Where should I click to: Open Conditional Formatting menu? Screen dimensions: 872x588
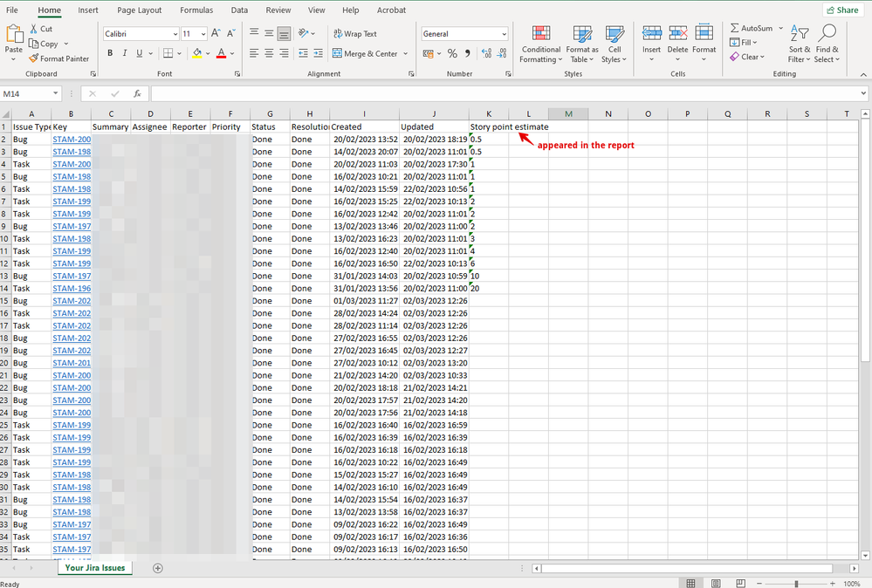[x=541, y=44]
